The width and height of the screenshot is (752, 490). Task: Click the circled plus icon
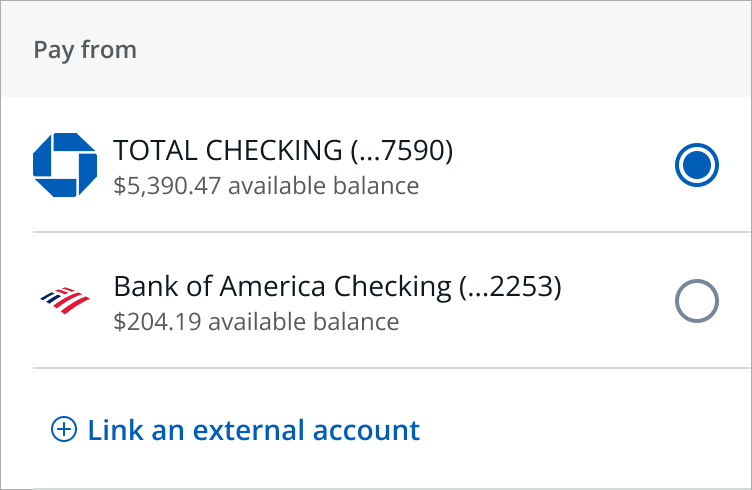pos(64,429)
